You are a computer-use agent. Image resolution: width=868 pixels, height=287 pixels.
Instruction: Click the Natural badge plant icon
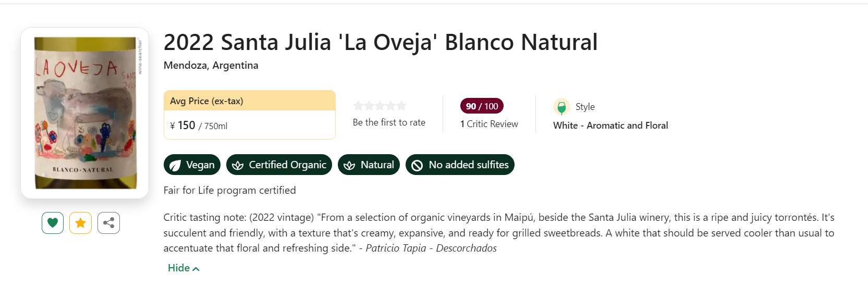(x=349, y=165)
